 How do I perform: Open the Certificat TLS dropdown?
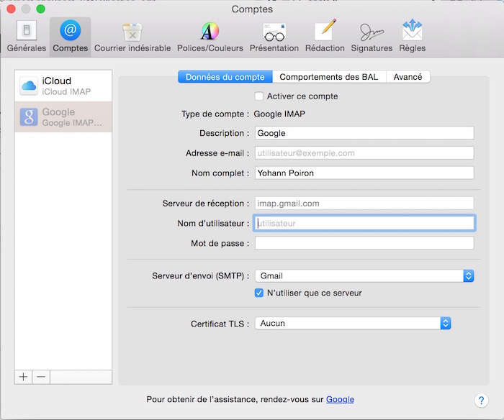tap(353, 324)
